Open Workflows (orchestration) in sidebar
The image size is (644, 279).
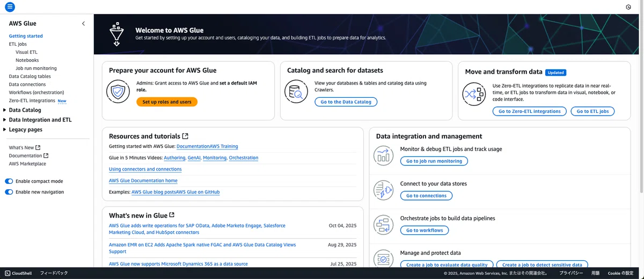[x=36, y=92]
